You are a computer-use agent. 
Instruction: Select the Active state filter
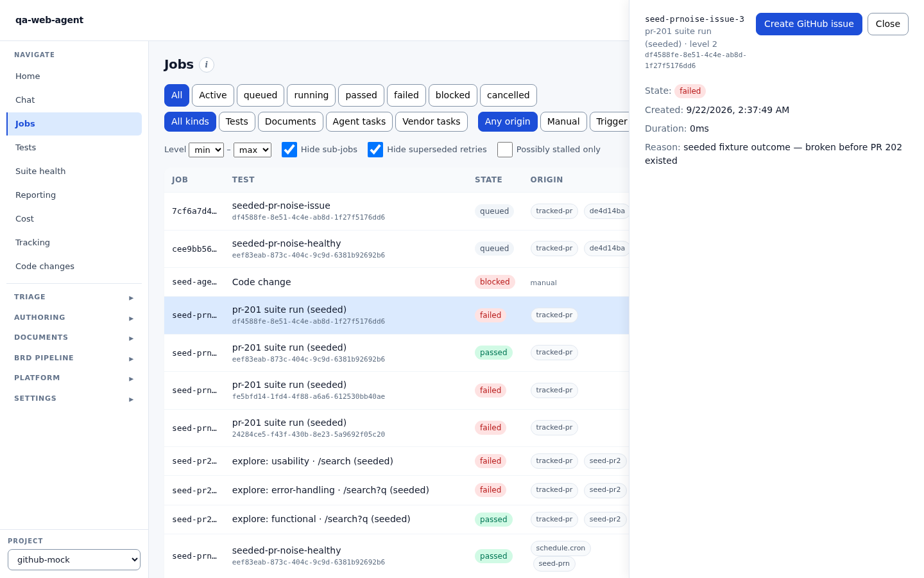point(213,95)
